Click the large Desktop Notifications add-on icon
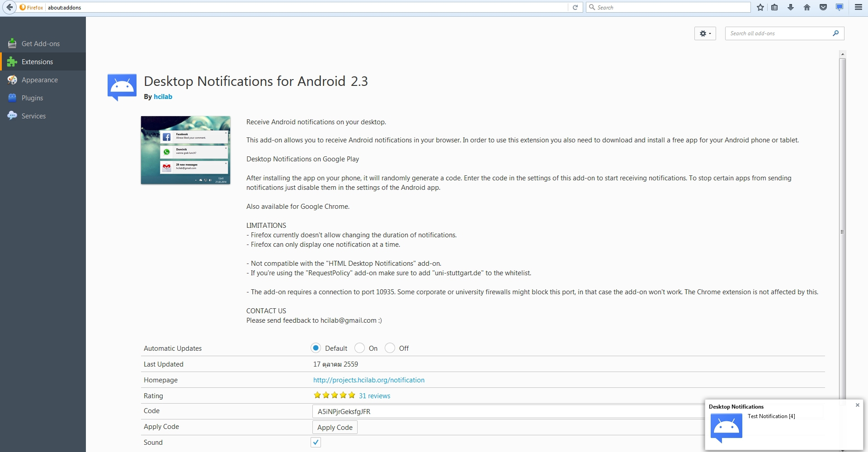 [x=122, y=87]
